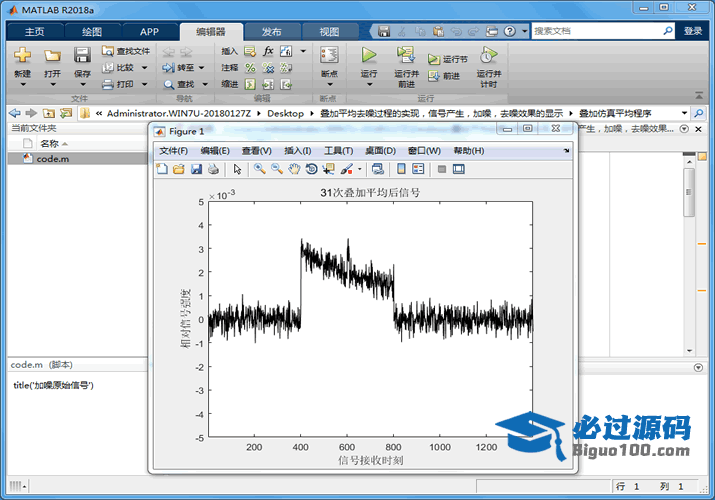Open the 帮助(H) menu in Figure 1
Screen dimensions: 715x500
[x=468, y=150]
